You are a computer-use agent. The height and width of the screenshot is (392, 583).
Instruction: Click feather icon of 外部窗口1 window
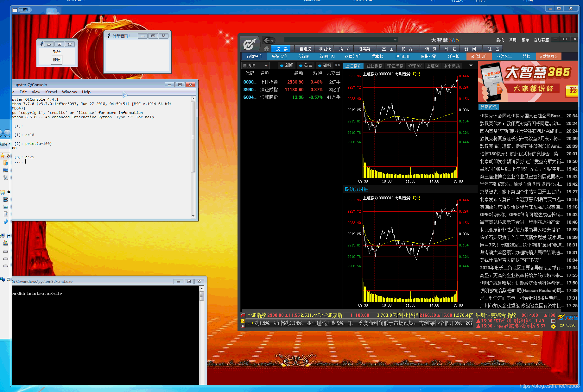[109, 36]
